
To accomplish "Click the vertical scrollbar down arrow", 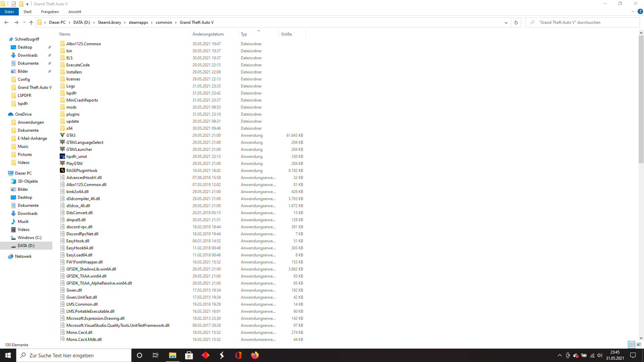I will pos(641,338).
